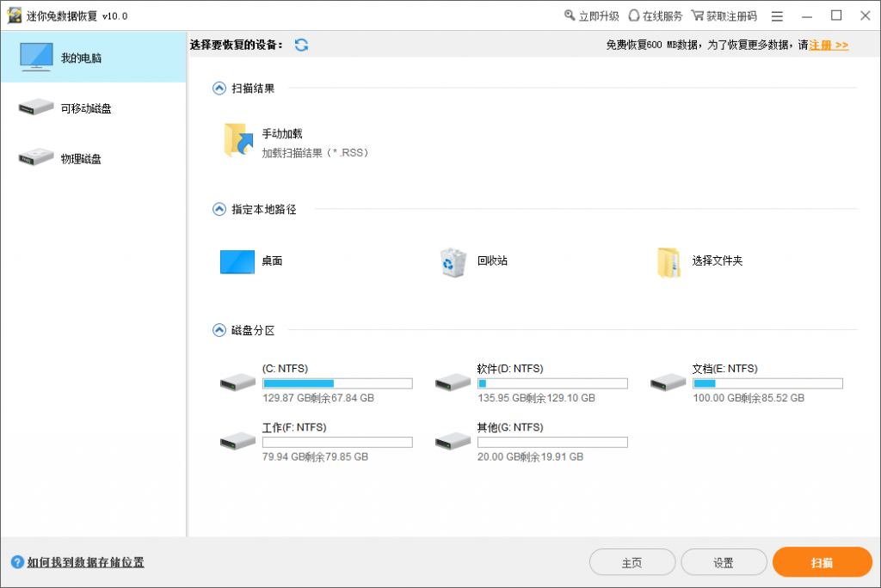Image resolution: width=881 pixels, height=588 pixels.
Task: Close the data recovery window
Action: (866, 15)
